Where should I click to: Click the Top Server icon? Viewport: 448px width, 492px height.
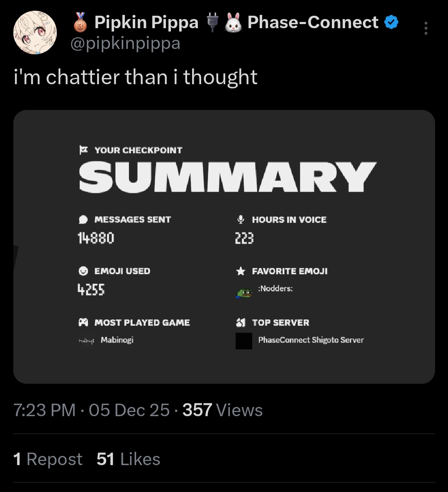tap(241, 322)
